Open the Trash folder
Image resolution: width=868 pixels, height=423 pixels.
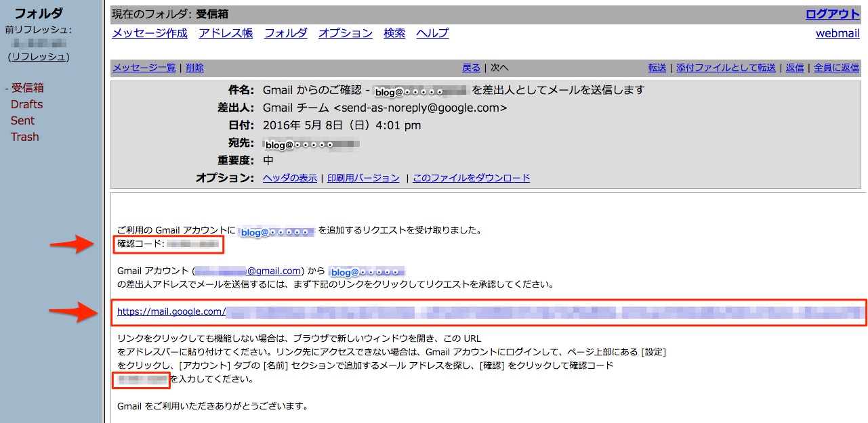tap(25, 137)
